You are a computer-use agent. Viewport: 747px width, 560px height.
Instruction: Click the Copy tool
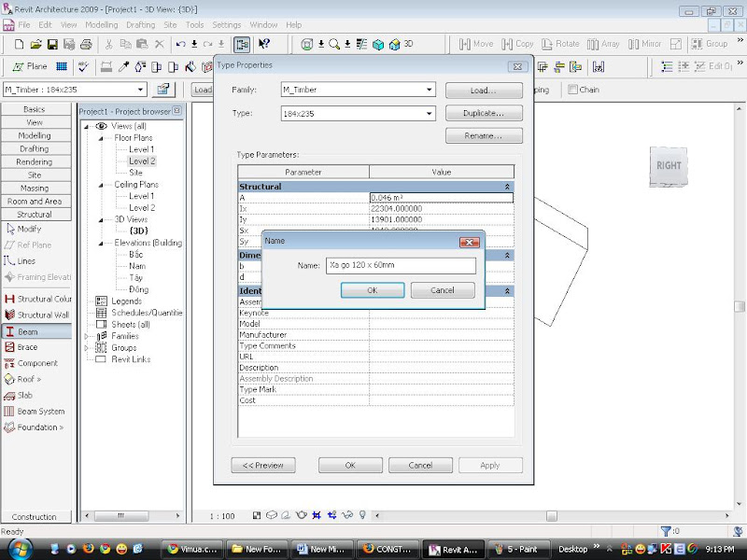coord(517,44)
